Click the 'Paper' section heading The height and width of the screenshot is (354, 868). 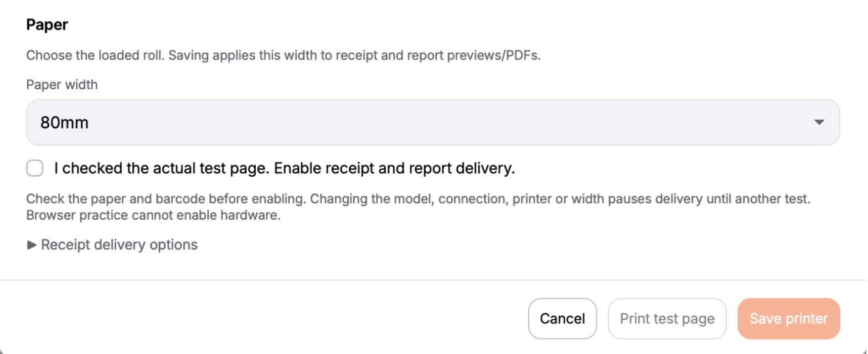(47, 25)
